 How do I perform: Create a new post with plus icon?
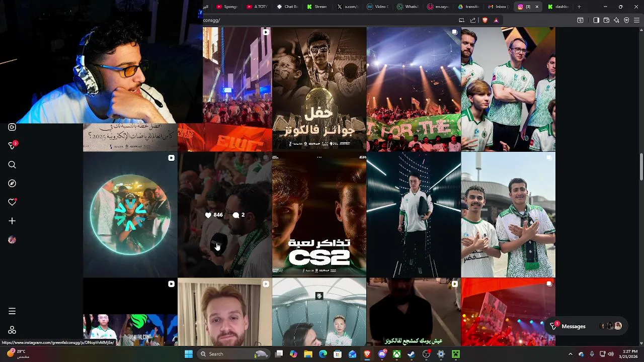(12, 221)
